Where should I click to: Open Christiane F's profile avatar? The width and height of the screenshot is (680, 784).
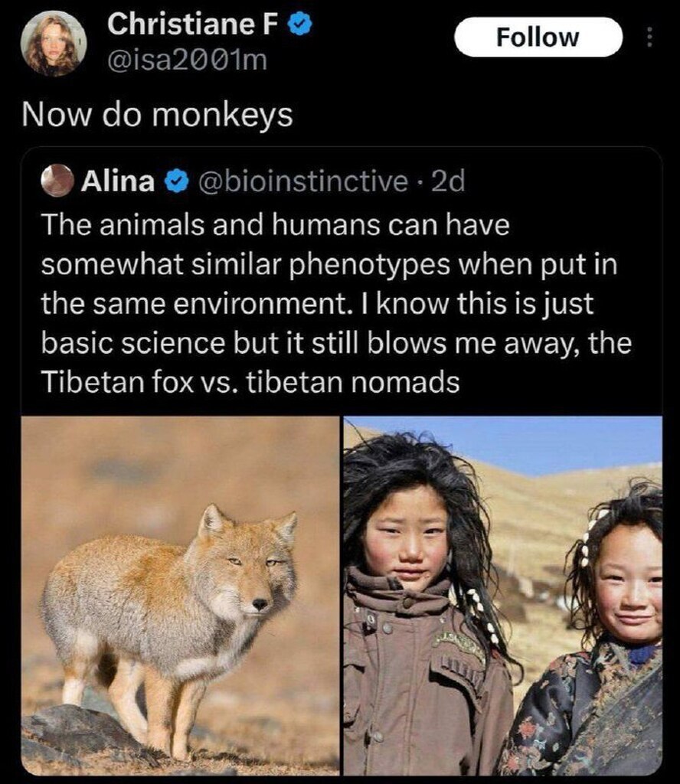[54, 44]
